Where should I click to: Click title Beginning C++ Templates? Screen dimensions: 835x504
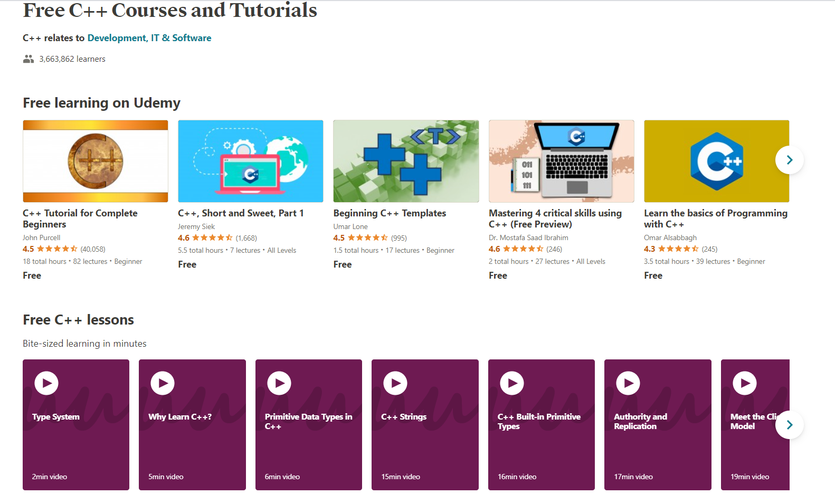390,213
